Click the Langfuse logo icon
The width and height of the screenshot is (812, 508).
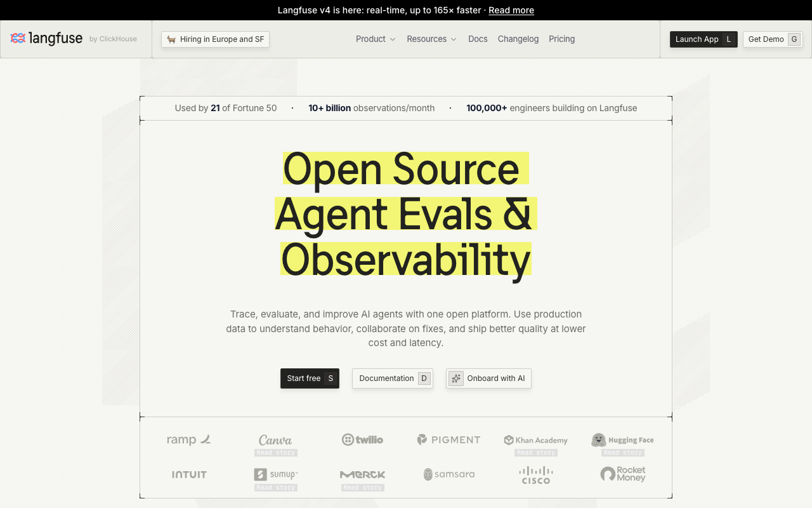[x=18, y=39]
